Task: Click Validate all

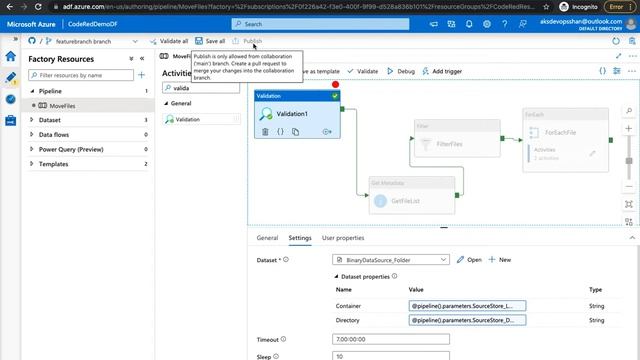Action: (x=169, y=41)
